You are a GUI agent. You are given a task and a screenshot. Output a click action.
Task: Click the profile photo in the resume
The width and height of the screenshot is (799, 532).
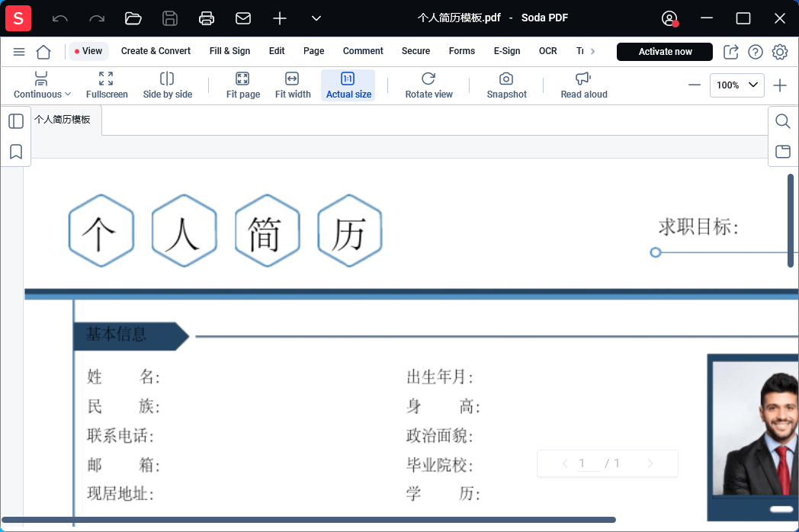(756, 428)
